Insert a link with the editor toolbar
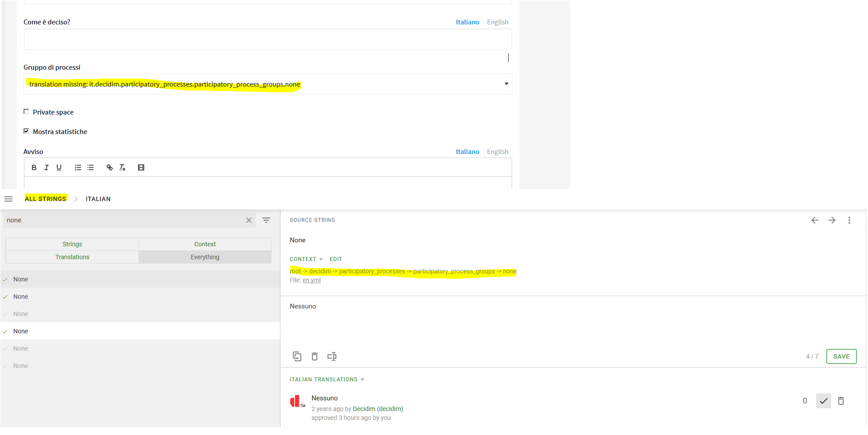 pos(109,167)
